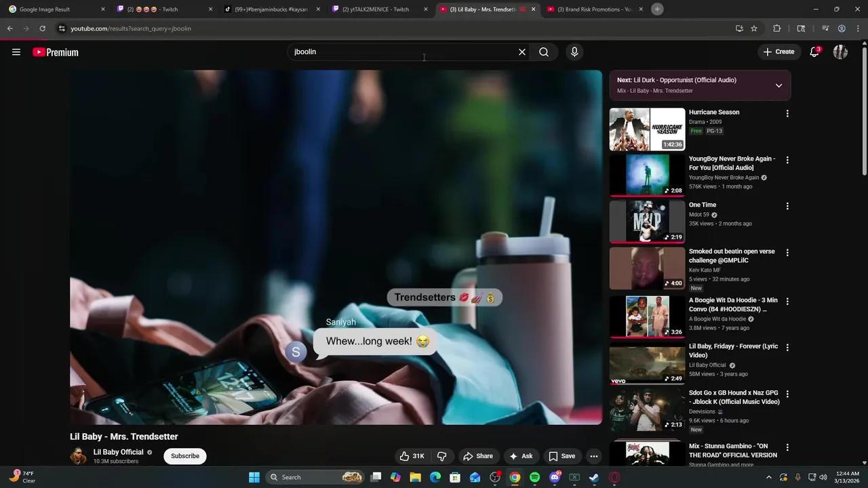Open Steam from the taskbar
The width and height of the screenshot is (868, 488).
(x=594, y=477)
